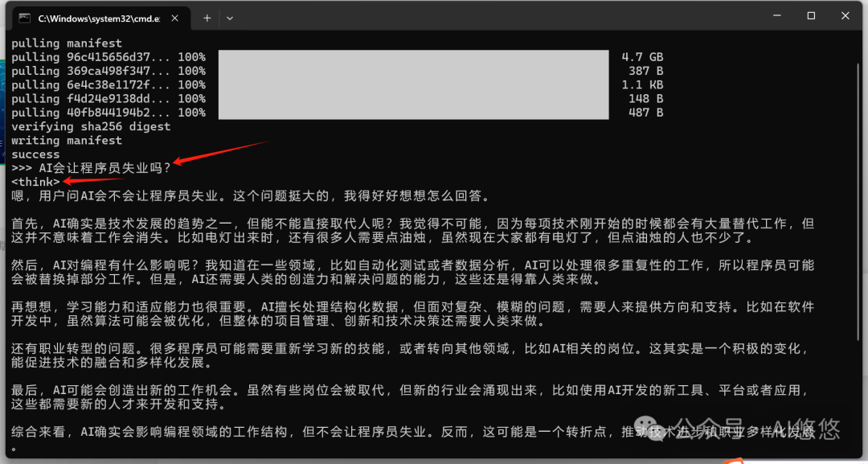The height and width of the screenshot is (464, 868).
Task: Click the 1.1 KB size value
Action: [x=642, y=84]
